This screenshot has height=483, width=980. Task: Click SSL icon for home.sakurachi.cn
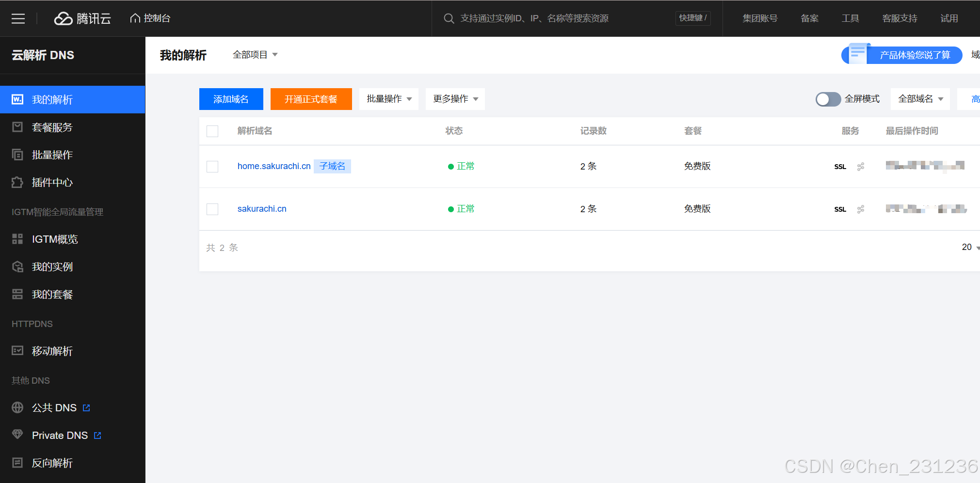coord(840,167)
